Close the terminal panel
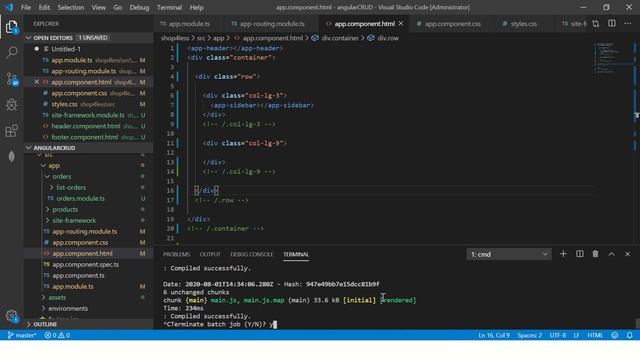Screen dimensions: 640x360 click(627, 254)
